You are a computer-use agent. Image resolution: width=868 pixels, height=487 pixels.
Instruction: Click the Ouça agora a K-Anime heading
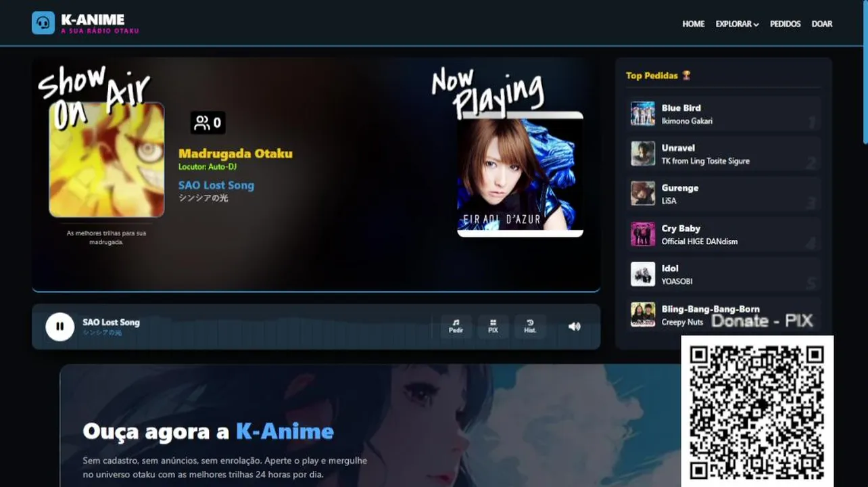[208, 431]
